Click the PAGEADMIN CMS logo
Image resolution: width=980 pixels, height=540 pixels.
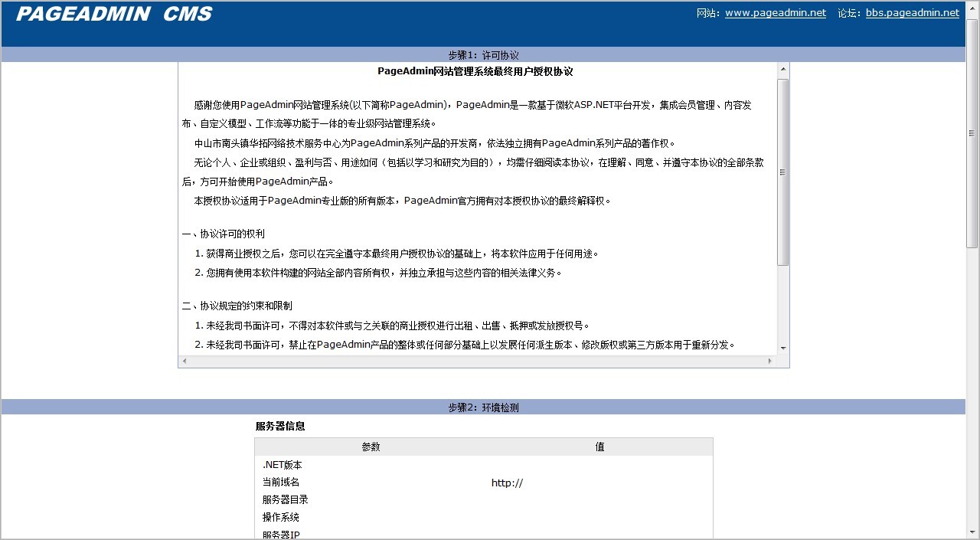coord(114,15)
